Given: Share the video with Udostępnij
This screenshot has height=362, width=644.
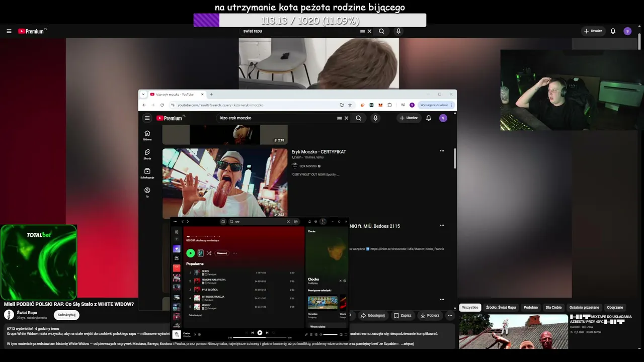Looking at the screenshot, I should (373, 316).
